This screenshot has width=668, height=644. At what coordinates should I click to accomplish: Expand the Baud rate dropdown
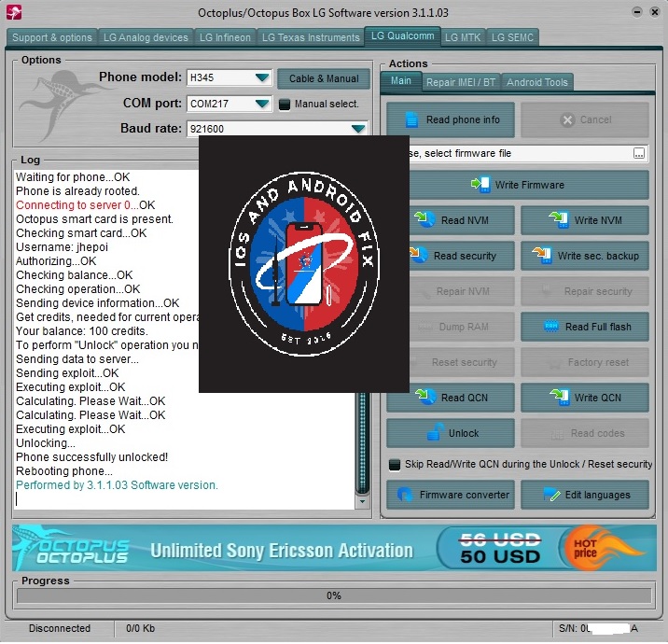coord(358,129)
